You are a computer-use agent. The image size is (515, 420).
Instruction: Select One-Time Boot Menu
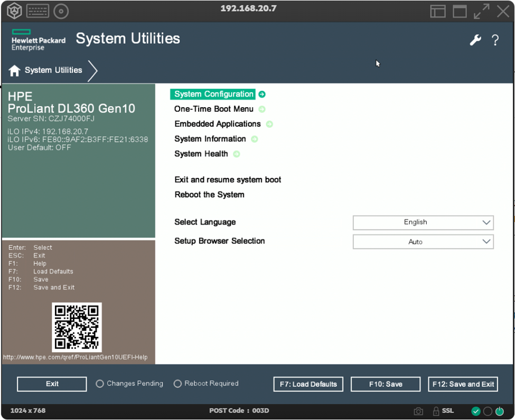[214, 109]
